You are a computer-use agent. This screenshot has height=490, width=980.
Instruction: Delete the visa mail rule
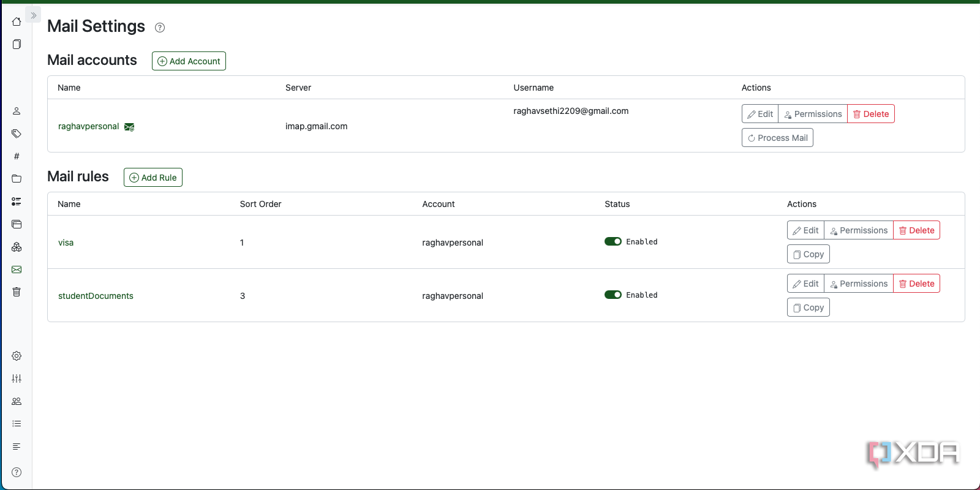pos(917,230)
